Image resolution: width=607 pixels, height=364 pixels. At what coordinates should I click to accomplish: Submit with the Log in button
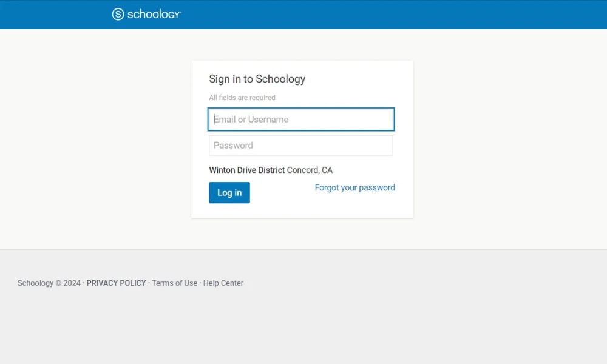[x=229, y=193]
